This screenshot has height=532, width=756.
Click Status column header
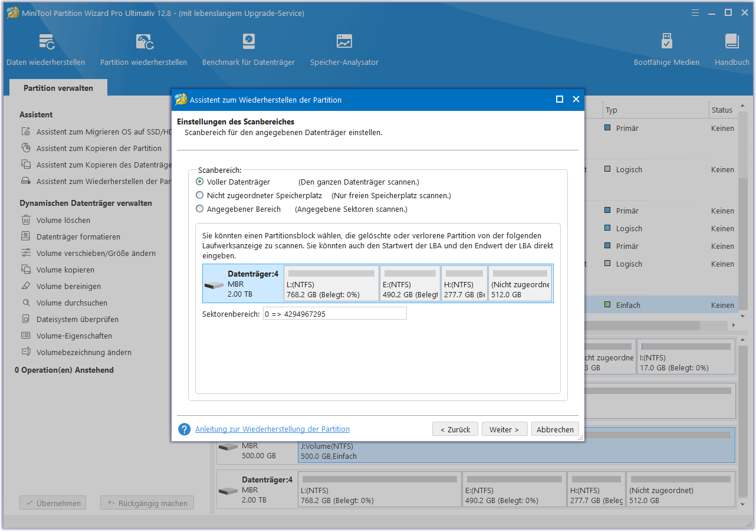[x=722, y=110]
